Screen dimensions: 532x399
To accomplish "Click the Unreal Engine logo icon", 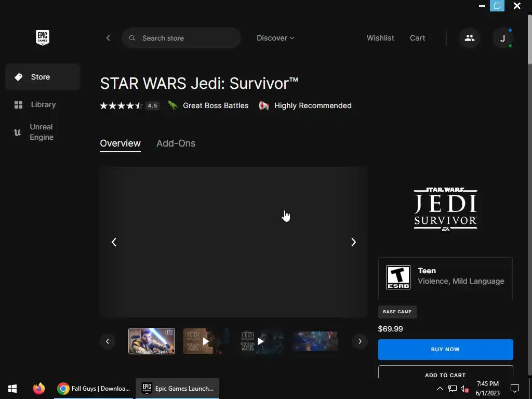I will click(x=17, y=132).
